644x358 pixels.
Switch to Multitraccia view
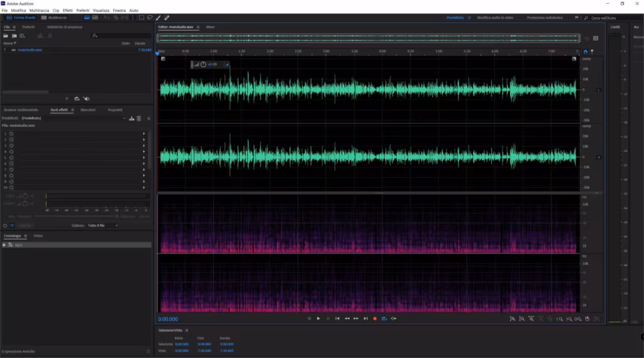pos(54,18)
